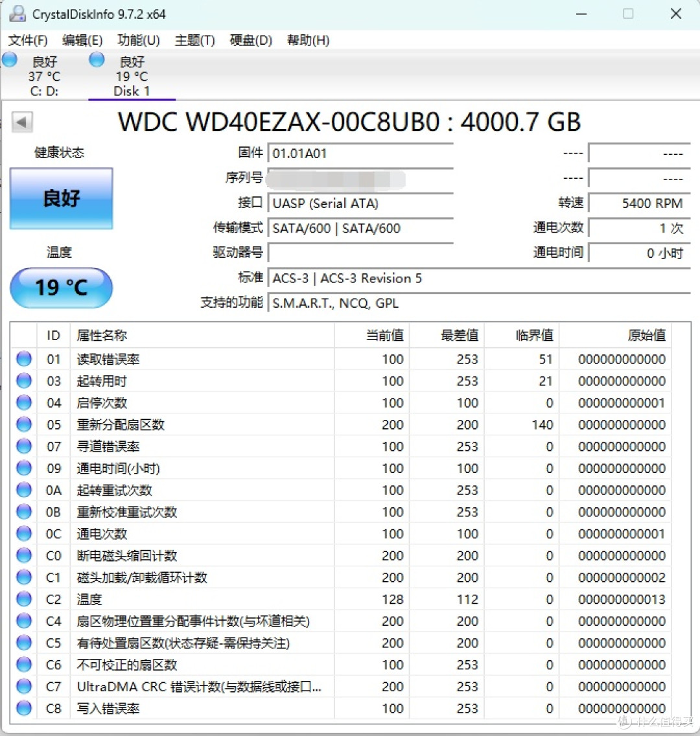Select attribute name 重新分配扇区数

point(121,425)
